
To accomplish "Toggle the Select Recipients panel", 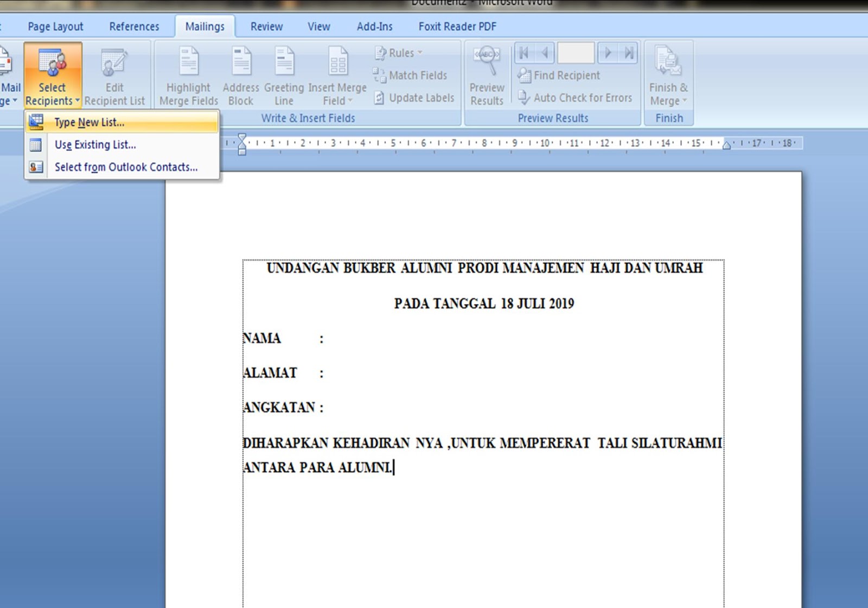I will [x=52, y=76].
